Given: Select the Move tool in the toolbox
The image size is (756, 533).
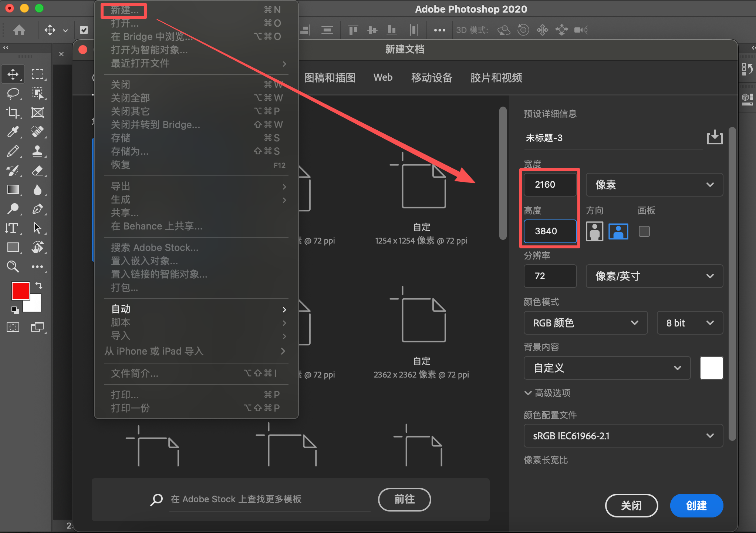Looking at the screenshot, I should pos(13,74).
